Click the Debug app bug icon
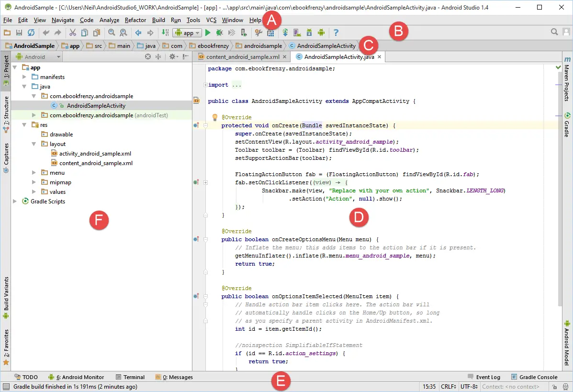The width and height of the screenshot is (573, 392). click(x=219, y=33)
